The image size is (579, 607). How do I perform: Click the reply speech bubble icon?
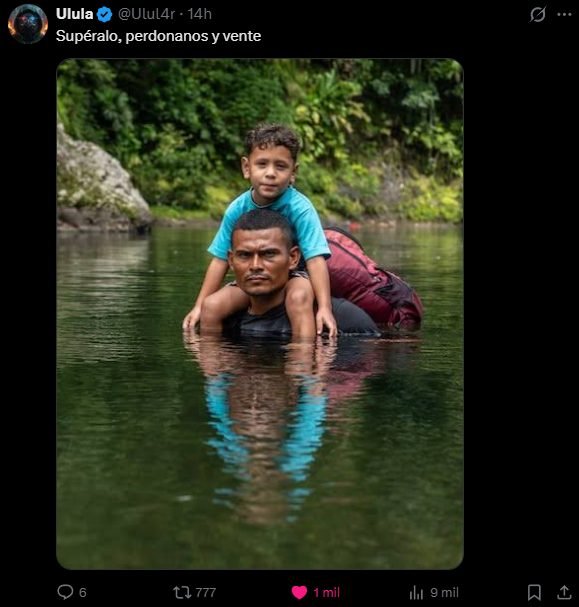65,592
